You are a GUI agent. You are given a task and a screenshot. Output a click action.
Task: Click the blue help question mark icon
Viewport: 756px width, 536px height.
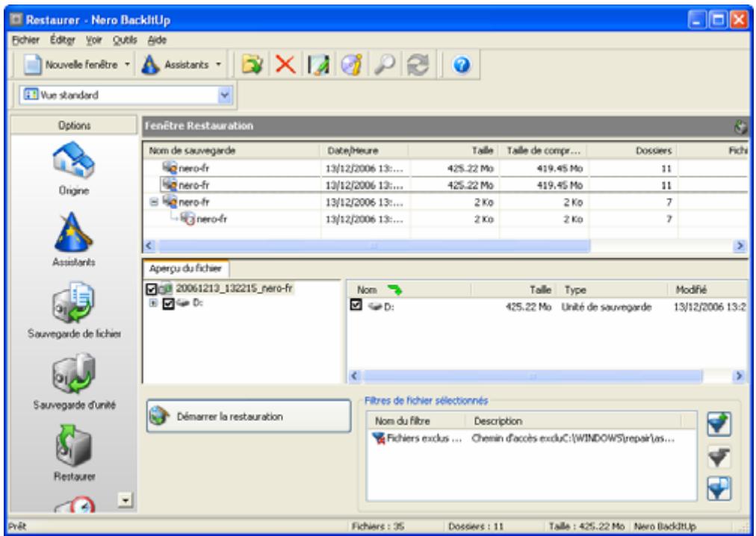(x=462, y=65)
